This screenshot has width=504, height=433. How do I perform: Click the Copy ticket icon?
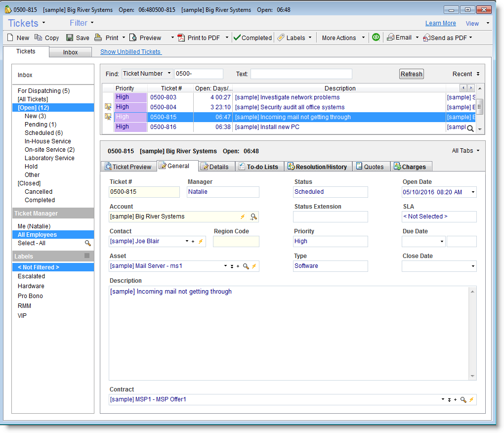[39, 38]
